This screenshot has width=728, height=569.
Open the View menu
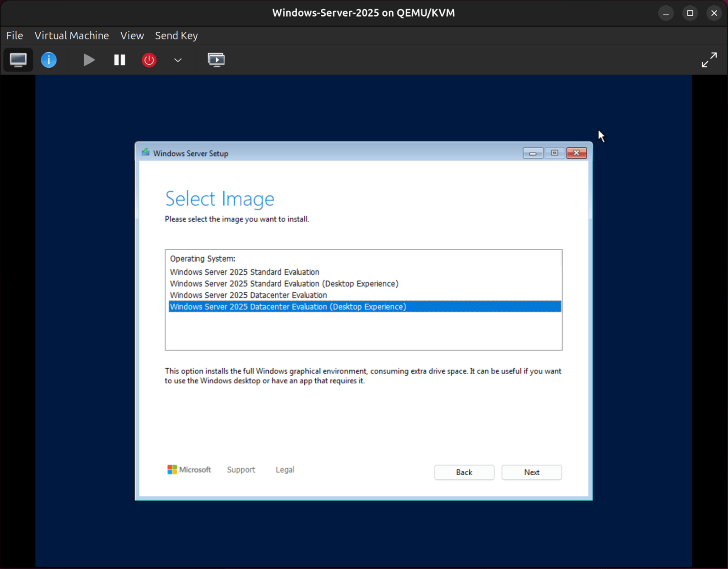pos(132,36)
